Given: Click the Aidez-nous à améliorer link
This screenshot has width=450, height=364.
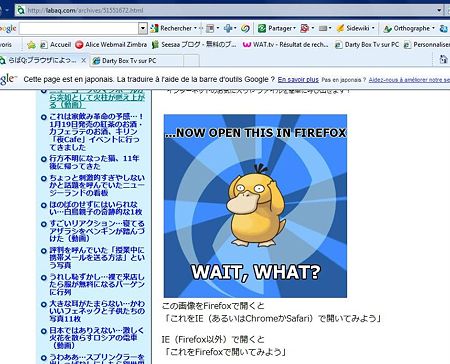Looking at the screenshot, I should (x=409, y=80).
